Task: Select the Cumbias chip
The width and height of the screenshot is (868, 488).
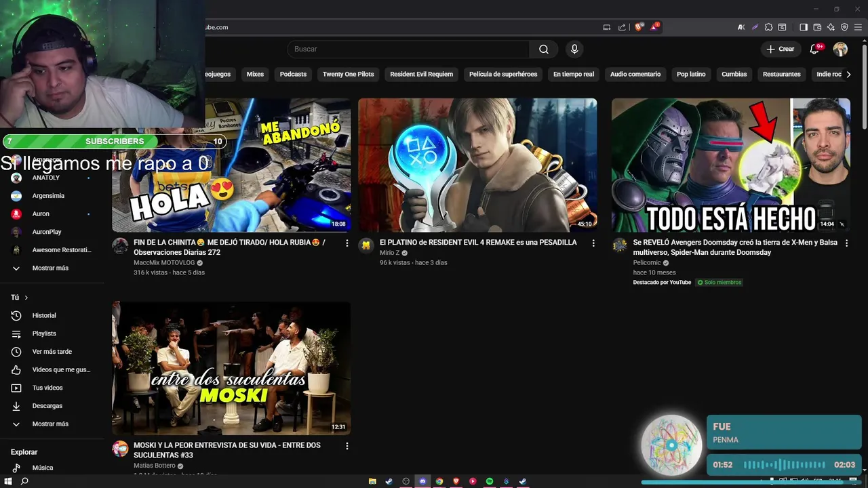Action: 734,74
